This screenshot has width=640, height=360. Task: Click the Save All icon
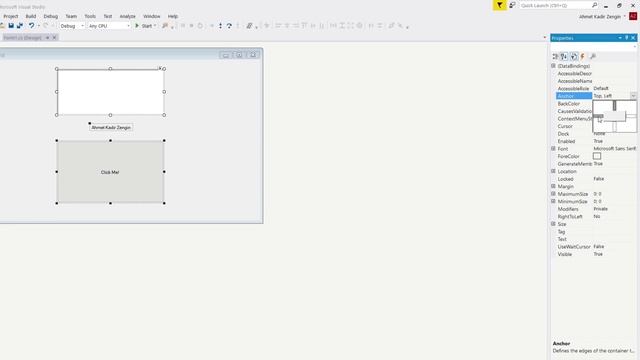click(x=20, y=26)
